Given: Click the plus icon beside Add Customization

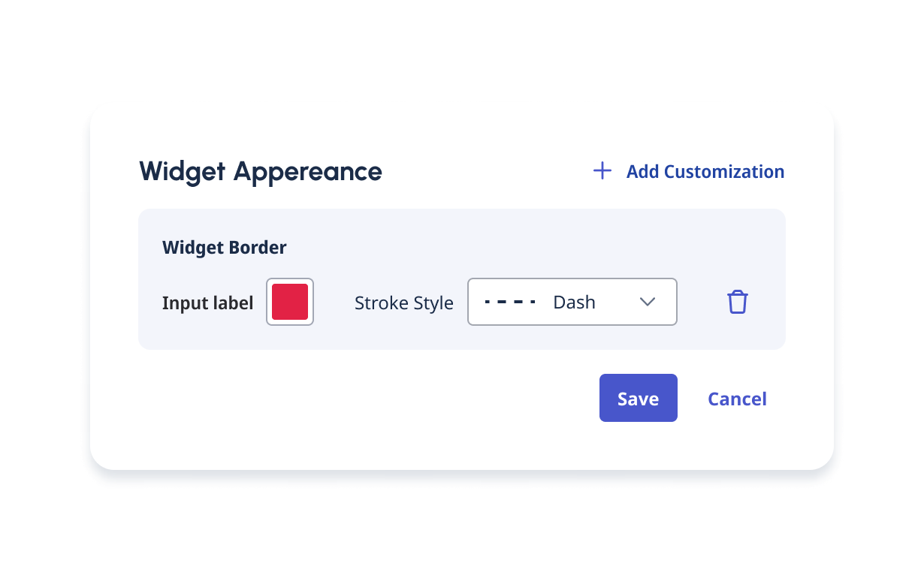Looking at the screenshot, I should (602, 171).
